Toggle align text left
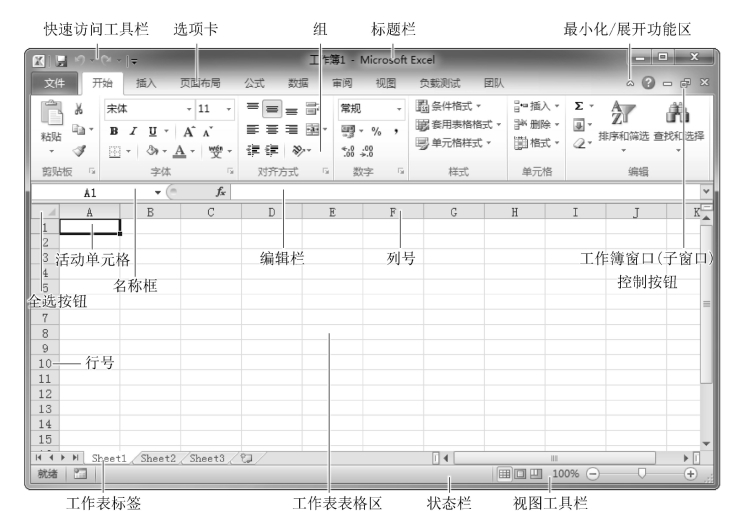Viewport: 752px width, 527px height. [253, 129]
